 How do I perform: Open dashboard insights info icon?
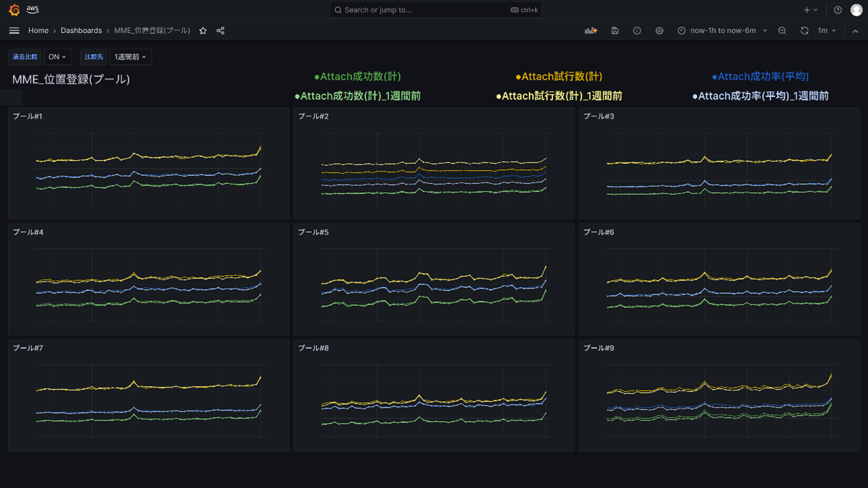tap(637, 31)
